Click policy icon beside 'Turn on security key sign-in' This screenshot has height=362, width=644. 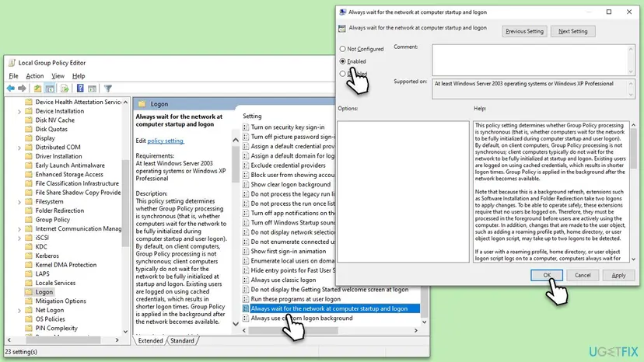click(x=246, y=127)
